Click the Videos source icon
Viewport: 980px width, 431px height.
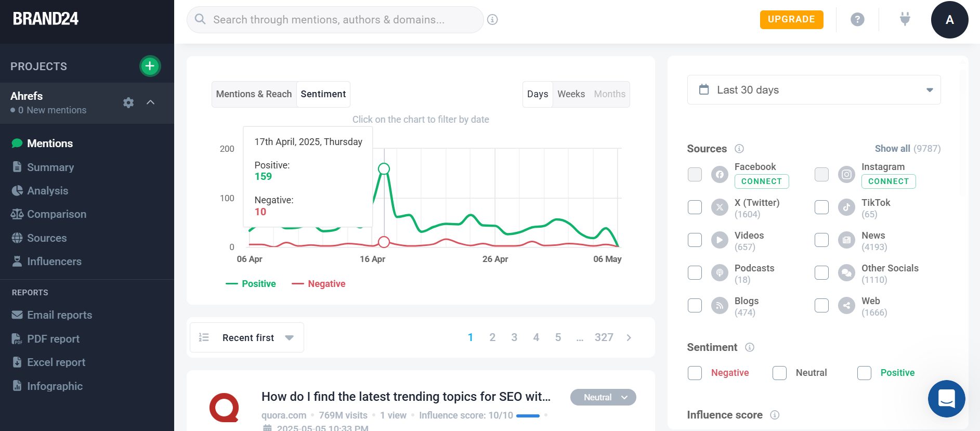pos(720,240)
